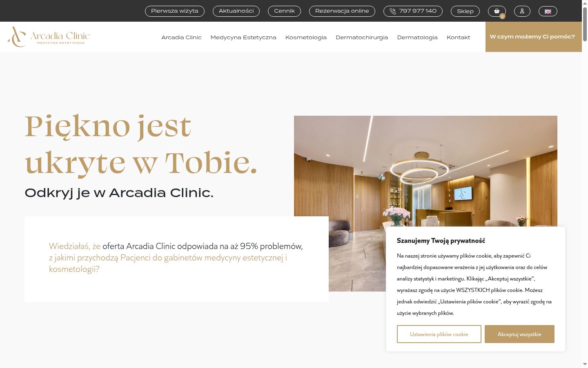The width and height of the screenshot is (588, 368).
Task: Go to the Kontakt page
Action: [458, 37]
